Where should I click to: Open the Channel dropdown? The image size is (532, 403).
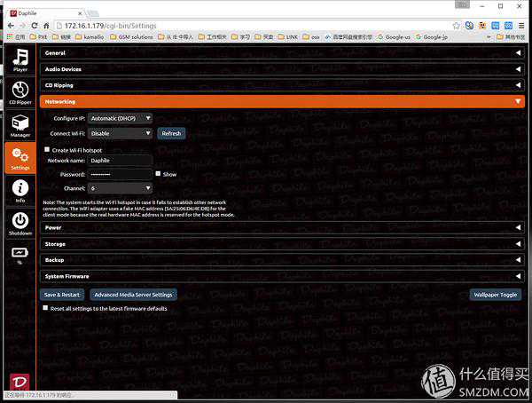[121, 188]
